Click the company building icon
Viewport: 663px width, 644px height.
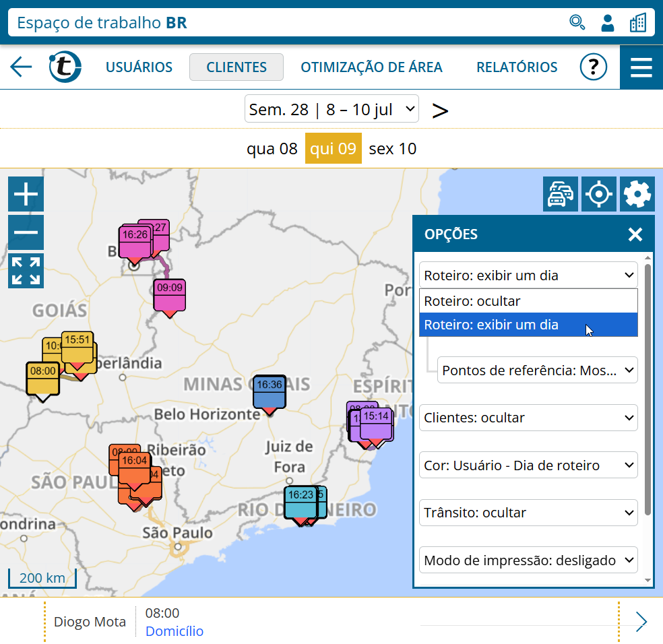click(x=637, y=22)
